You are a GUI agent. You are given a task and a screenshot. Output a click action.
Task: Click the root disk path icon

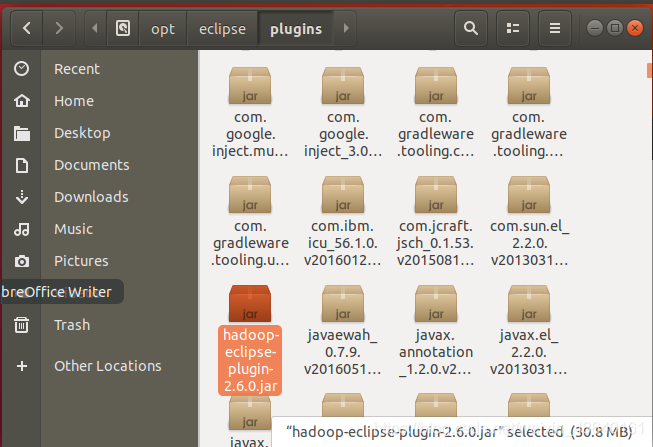pos(123,28)
